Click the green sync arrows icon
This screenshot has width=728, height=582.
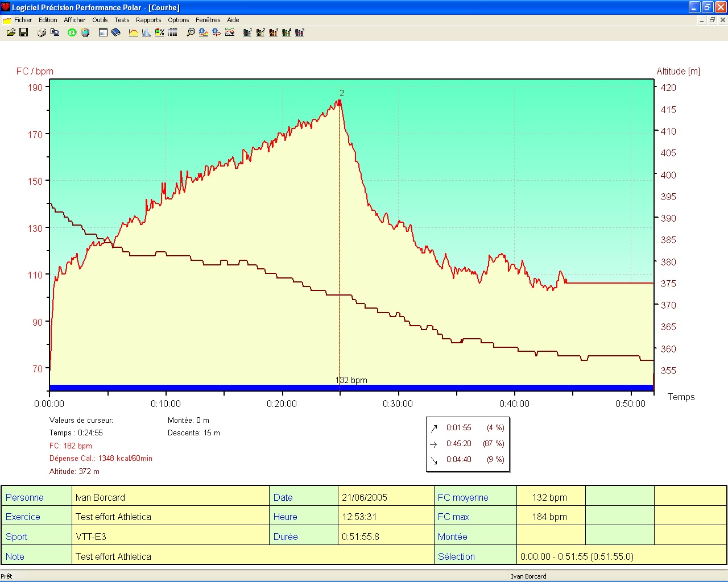(72, 32)
